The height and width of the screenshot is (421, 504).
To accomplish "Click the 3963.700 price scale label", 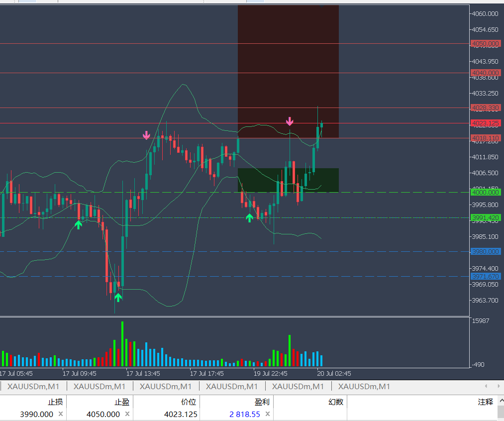I will tap(485, 300).
